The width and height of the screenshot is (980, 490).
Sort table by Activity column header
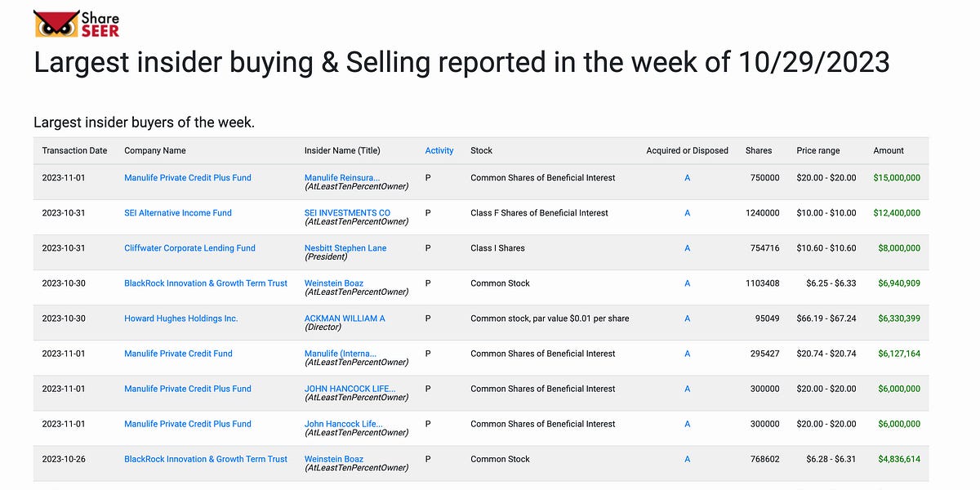point(439,150)
